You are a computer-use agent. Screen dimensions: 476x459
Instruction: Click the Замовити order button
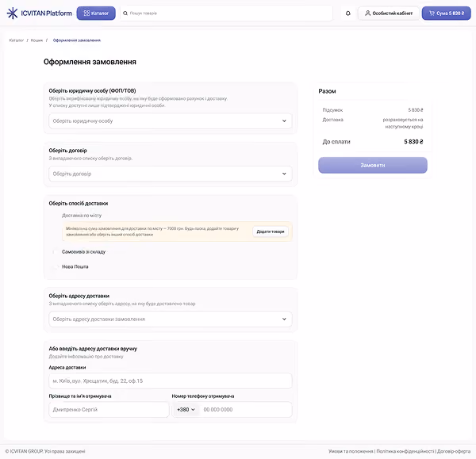click(x=373, y=166)
